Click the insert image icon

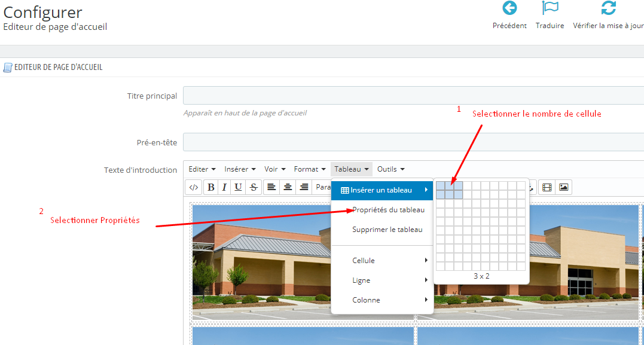pyautogui.click(x=563, y=187)
